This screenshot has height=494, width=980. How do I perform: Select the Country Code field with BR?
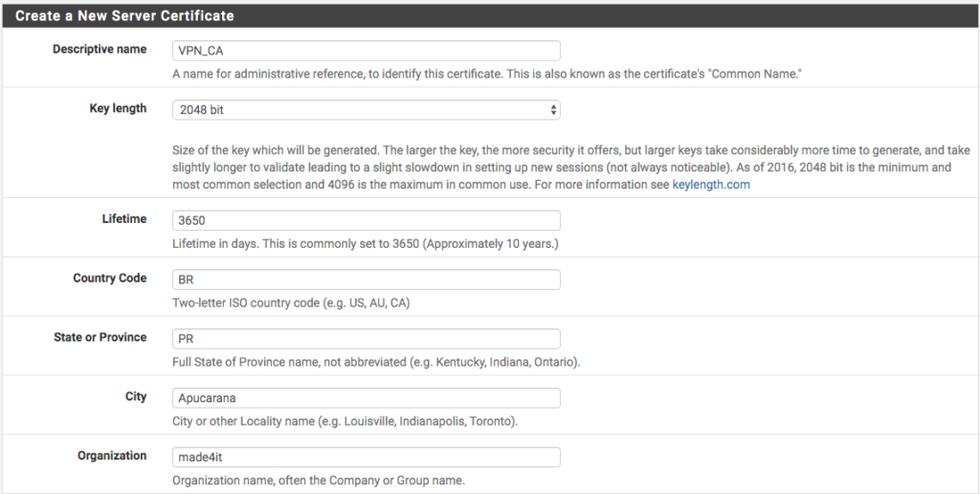pos(367,280)
